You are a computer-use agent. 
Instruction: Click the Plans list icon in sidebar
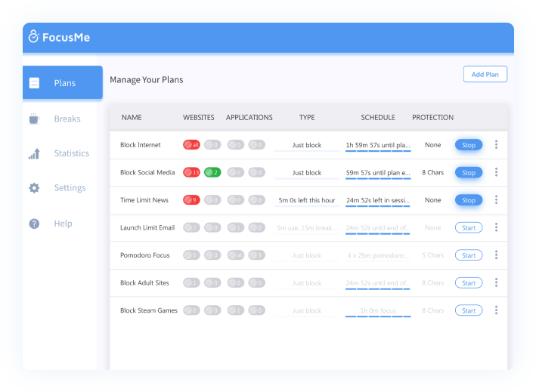click(34, 83)
